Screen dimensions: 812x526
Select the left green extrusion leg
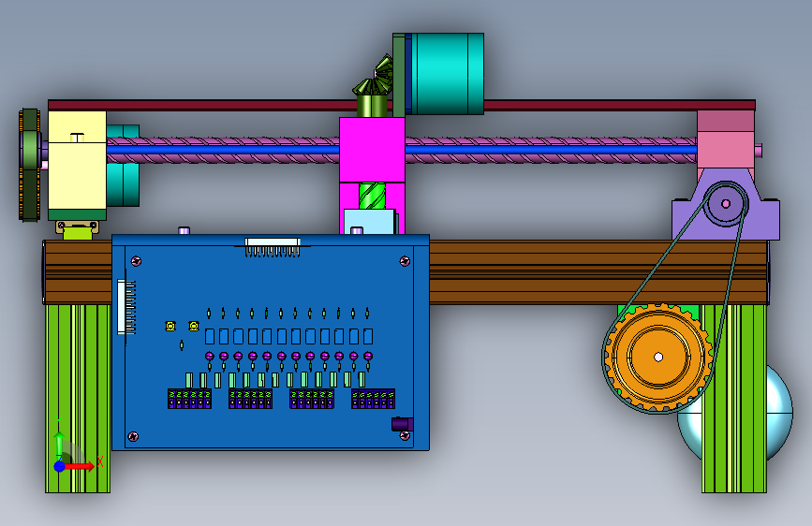(78, 398)
